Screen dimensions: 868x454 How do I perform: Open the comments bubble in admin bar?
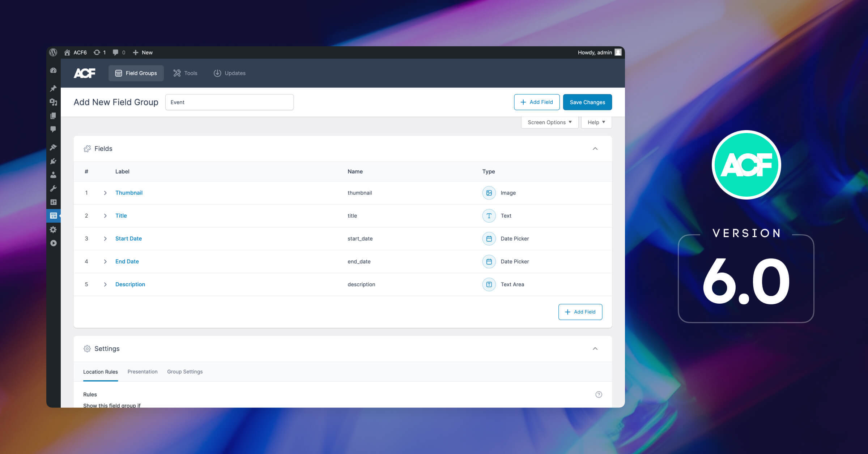click(119, 52)
